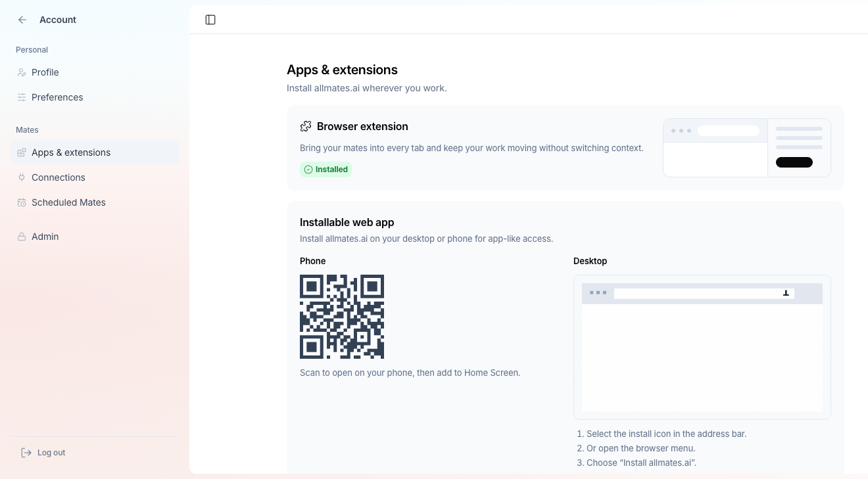
Task: Click the Apps & extensions sidebar icon
Action: [x=22, y=152]
